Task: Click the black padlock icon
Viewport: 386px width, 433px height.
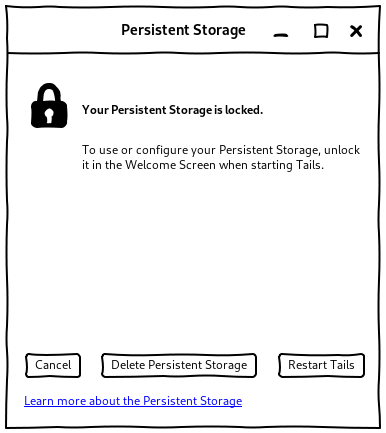Action: click(x=49, y=106)
